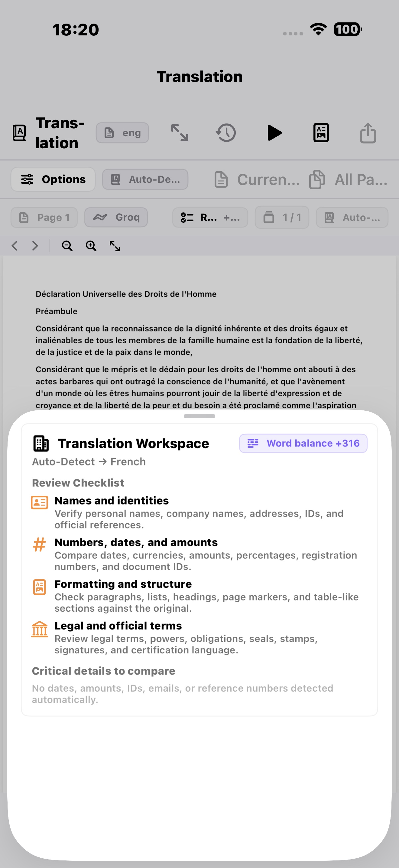
Task: Tap Déclaration Universelle des Droits de l'Homme title
Action: point(126,294)
